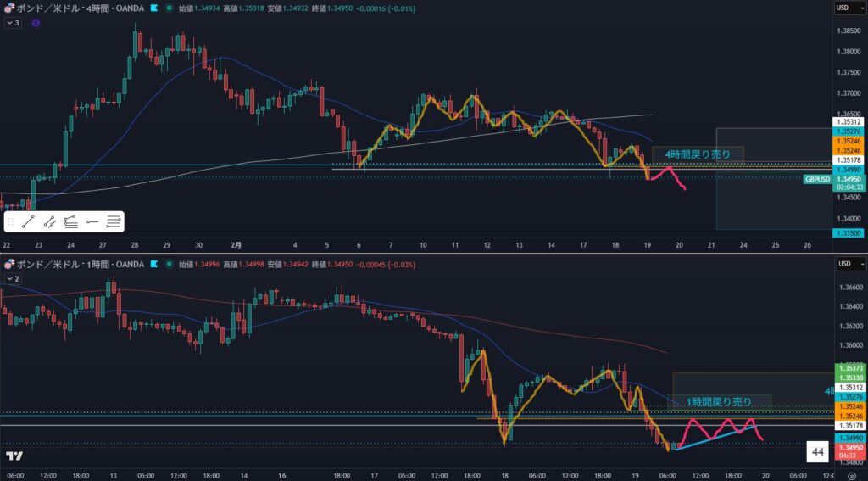868x481 pixels.
Task: Open the USD currency dropdown on bottom chart
Action: (x=843, y=264)
